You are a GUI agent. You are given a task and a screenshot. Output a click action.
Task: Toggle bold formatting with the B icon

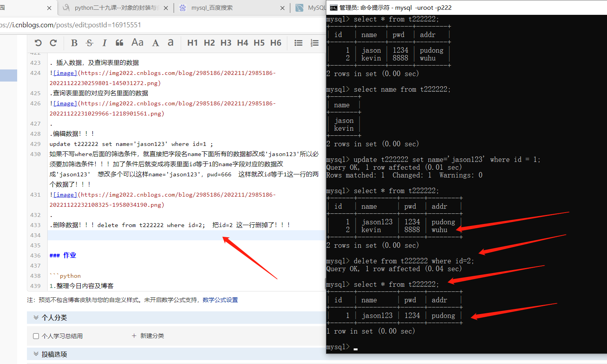[x=74, y=43]
